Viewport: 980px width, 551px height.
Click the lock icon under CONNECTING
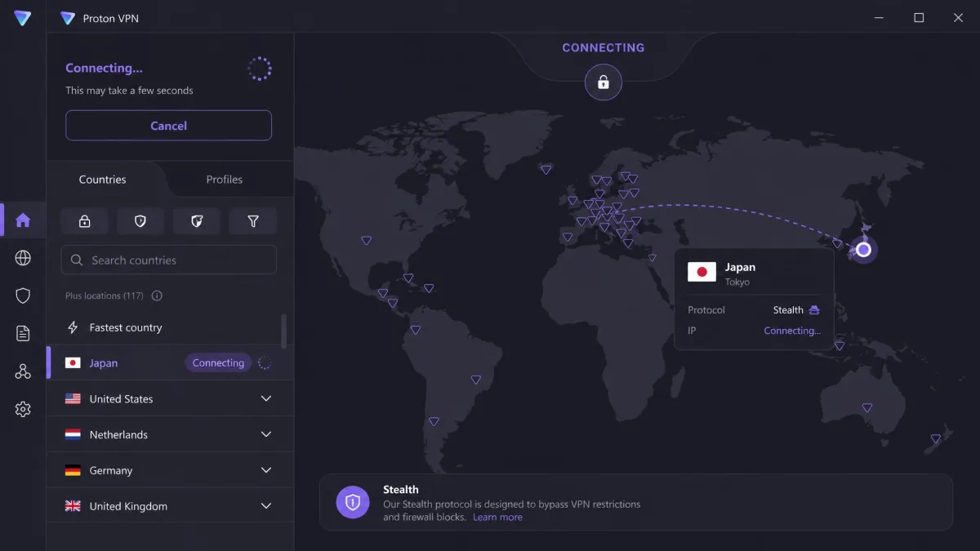tap(604, 82)
